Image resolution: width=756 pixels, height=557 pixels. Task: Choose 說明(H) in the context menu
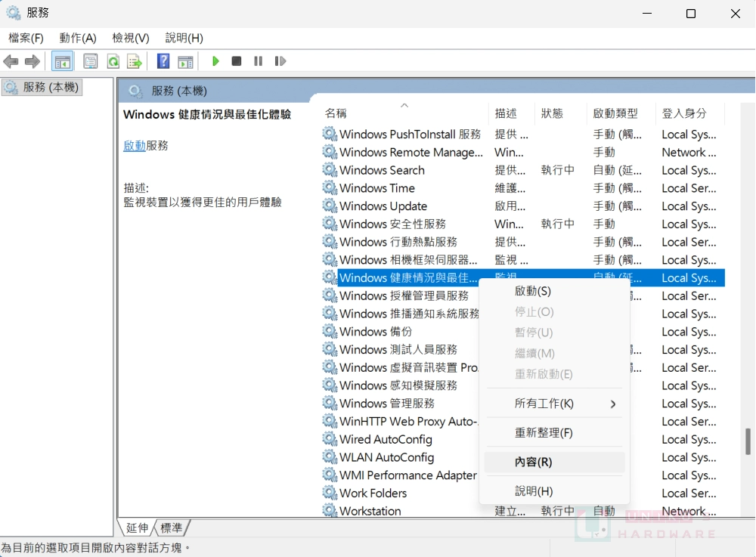pyautogui.click(x=554, y=491)
